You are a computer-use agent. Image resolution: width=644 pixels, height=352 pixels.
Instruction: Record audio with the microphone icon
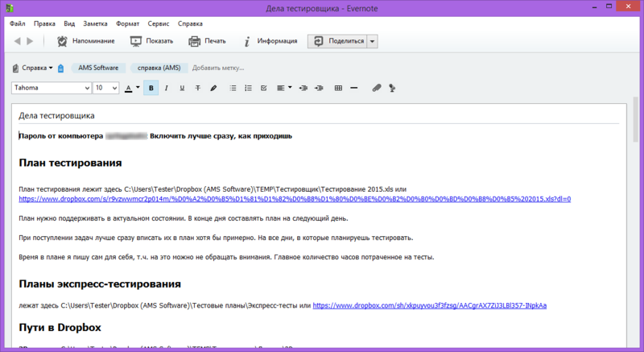coord(392,88)
